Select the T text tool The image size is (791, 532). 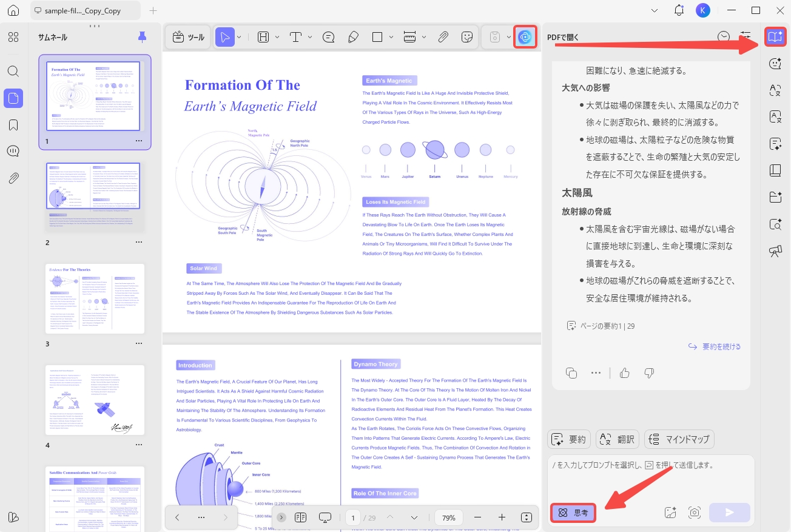(x=296, y=37)
